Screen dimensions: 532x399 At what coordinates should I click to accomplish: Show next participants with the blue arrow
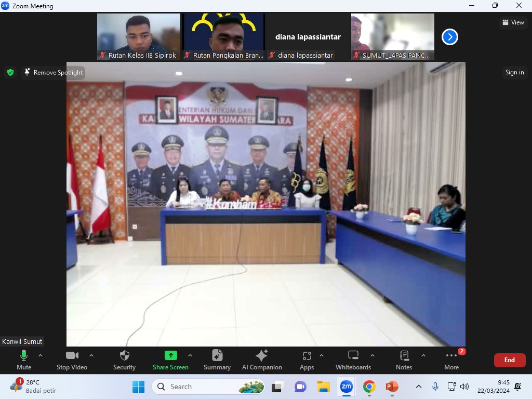(x=449, y=37)
